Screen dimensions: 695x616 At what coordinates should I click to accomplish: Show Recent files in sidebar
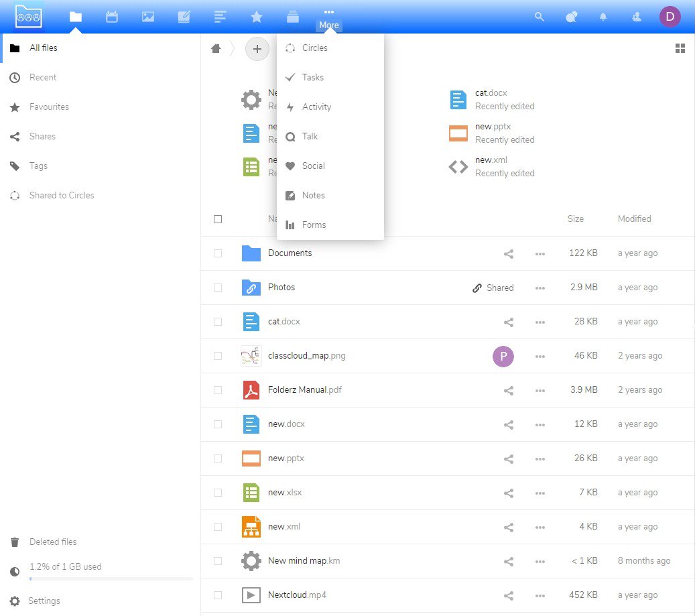pos(100,77)
